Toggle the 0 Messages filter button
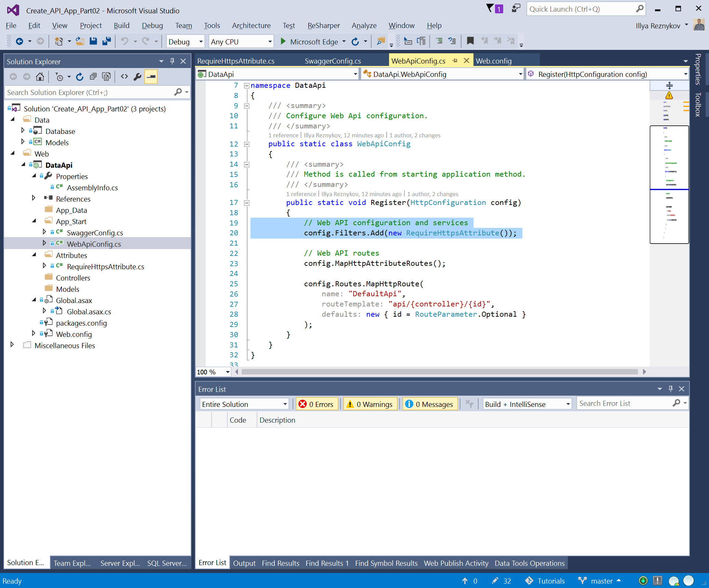Image resolution: width=709 pixels, height=588 pixels. pos(430,404)
